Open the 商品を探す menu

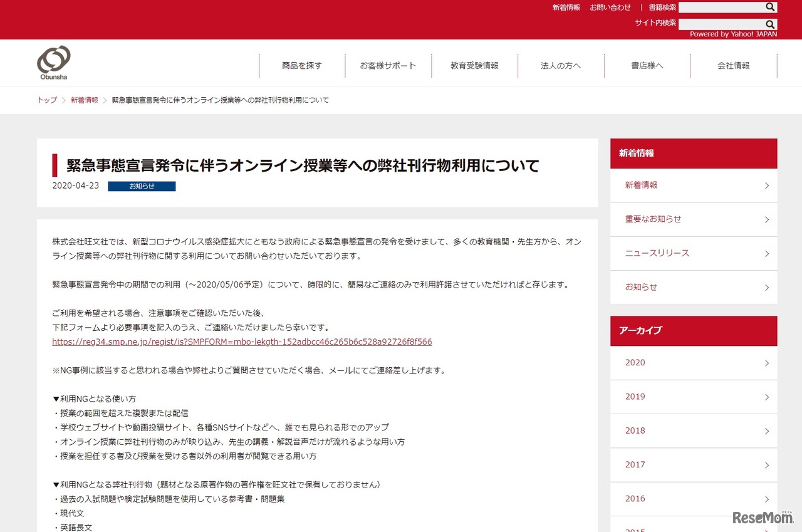[302, 65]
